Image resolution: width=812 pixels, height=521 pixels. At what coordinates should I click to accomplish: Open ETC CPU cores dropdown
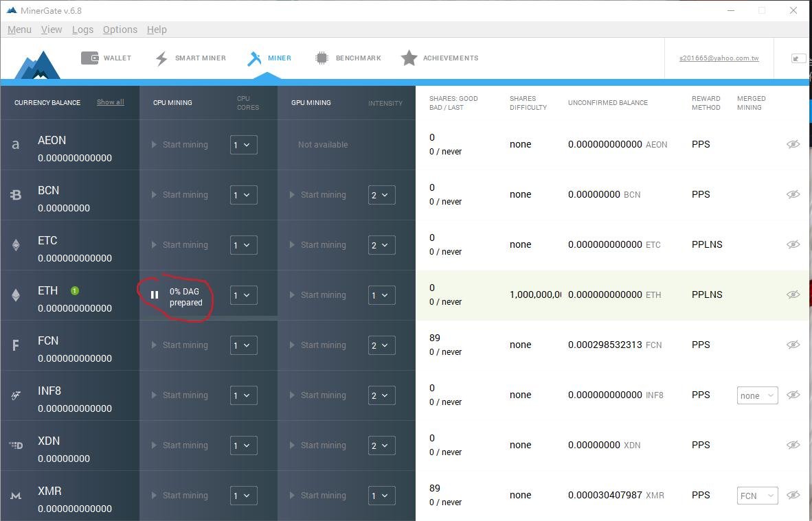click(243, 245)
